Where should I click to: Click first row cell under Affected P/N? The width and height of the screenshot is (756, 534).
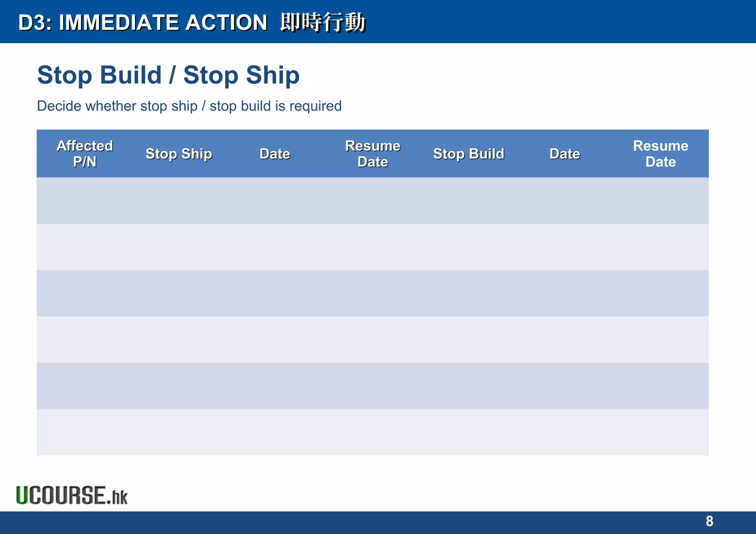pos(85,201)
